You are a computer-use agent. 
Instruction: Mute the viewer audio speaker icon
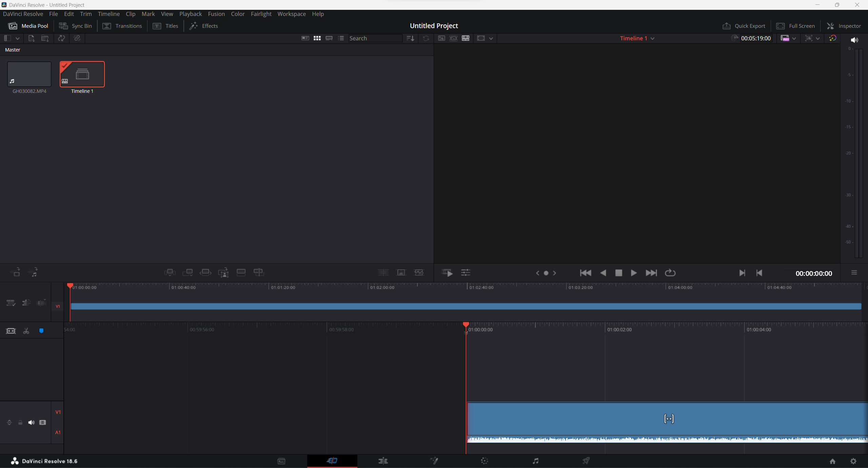[x=854, y=40]
